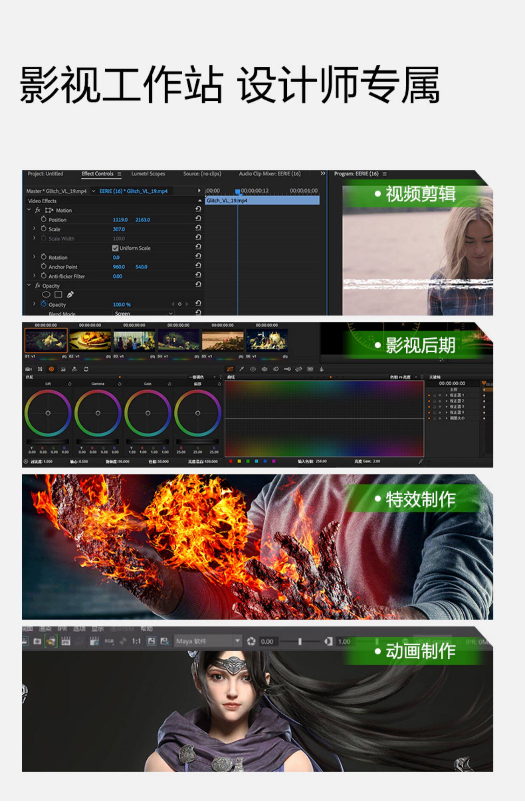
Task: Toggle animation stopwatch for Anchor Point
Action: pos(43,266)
